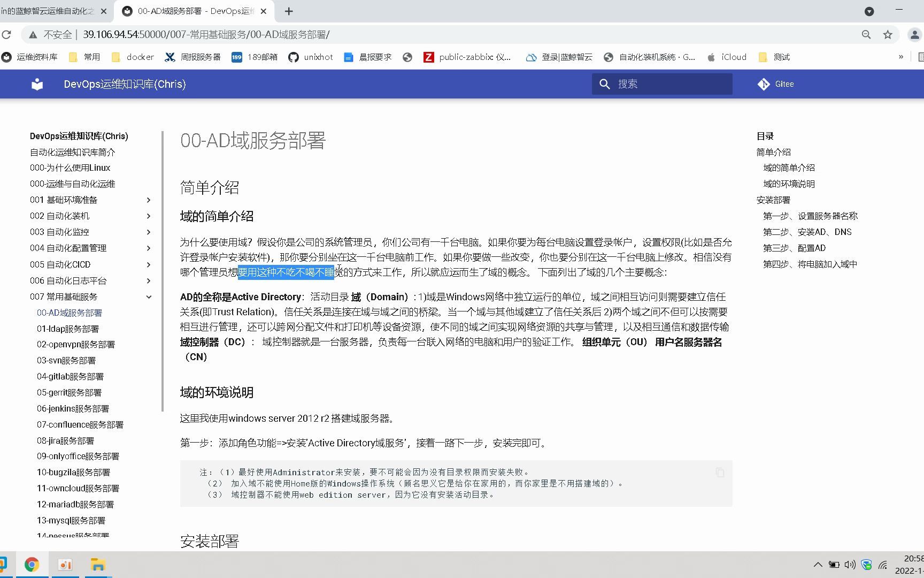Viewport: 924px width, 578px height.
Task: Jump to 第四步、将电脑加入域中 in contents
Action: coord(810,264)
